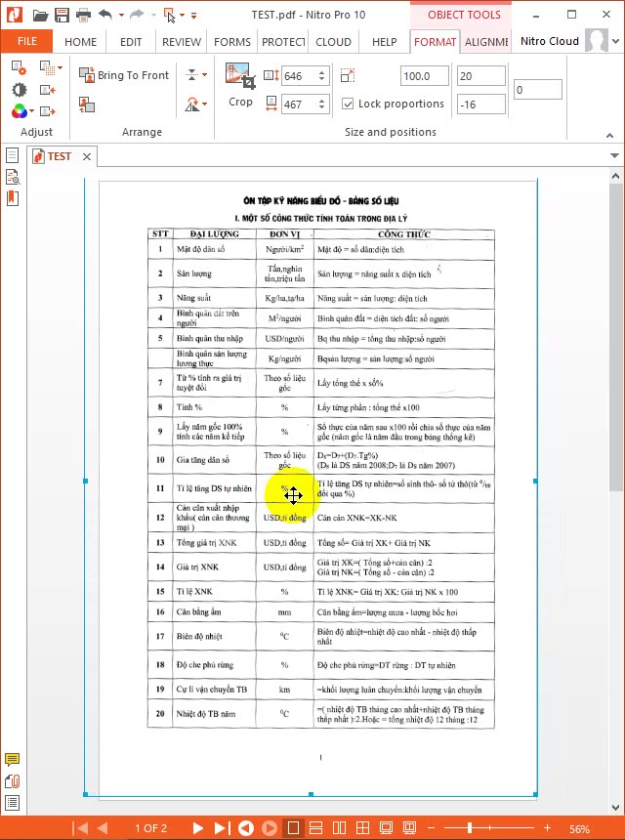Click the zoom slider handle
Image resolution: width=625 pixels, height=840 pixels.
(x=469, y=828)
